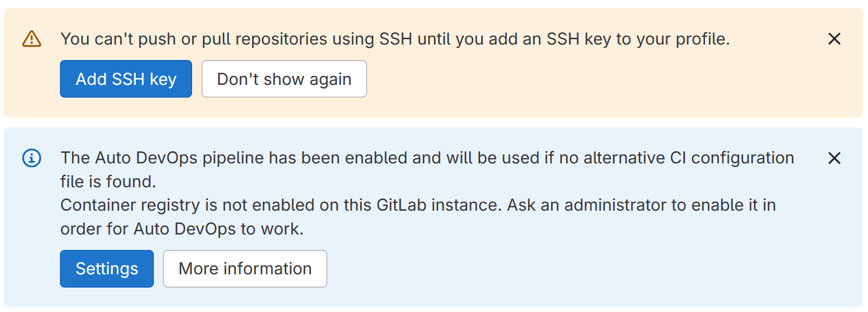Close the blue informational message
The height and width of the screenshot is (312, 868).
point(834,158)
